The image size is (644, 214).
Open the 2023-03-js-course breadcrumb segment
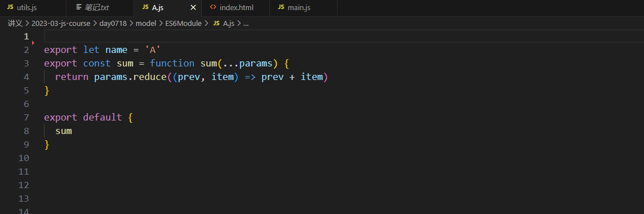click(64, 24)
